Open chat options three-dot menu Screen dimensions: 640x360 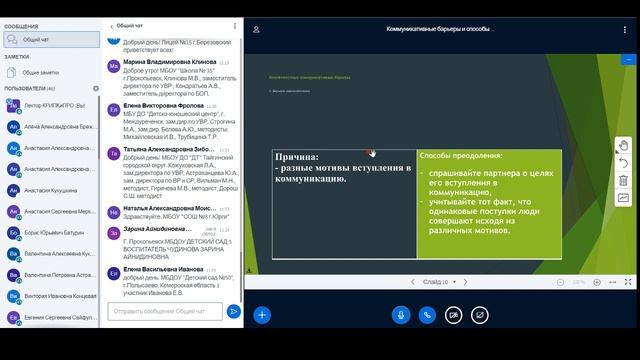tap(235, 26)
